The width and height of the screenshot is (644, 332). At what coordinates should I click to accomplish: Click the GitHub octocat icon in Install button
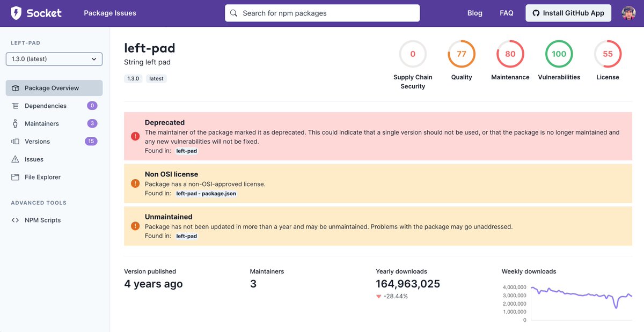(536, 13)
